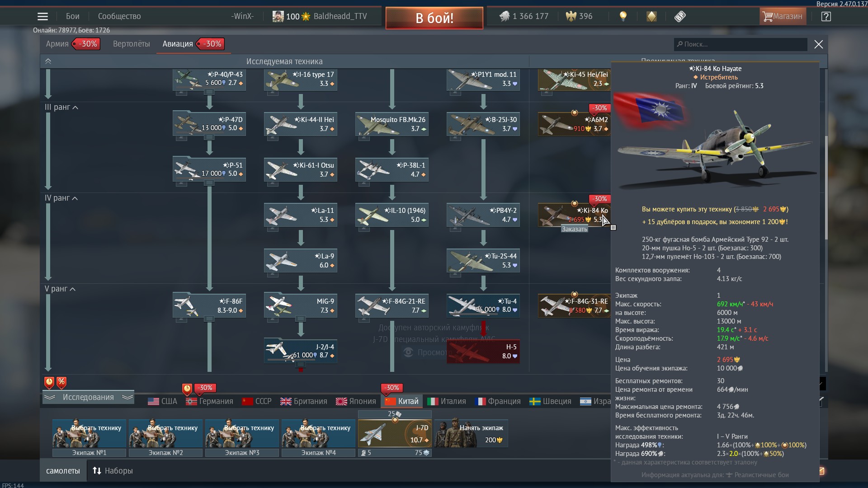The image size is (868, 488).
Task: Open the Магазин shop button
Action: pos(783,16)
